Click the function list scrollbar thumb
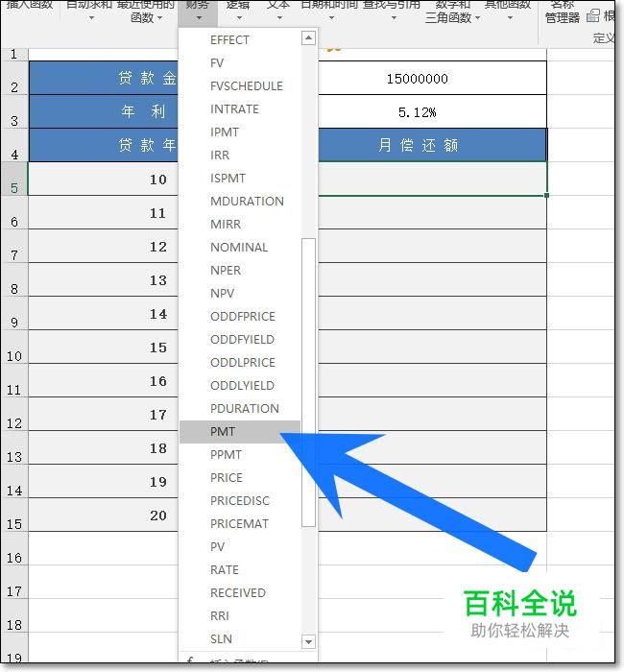624x672 pixels. [308, 383]
